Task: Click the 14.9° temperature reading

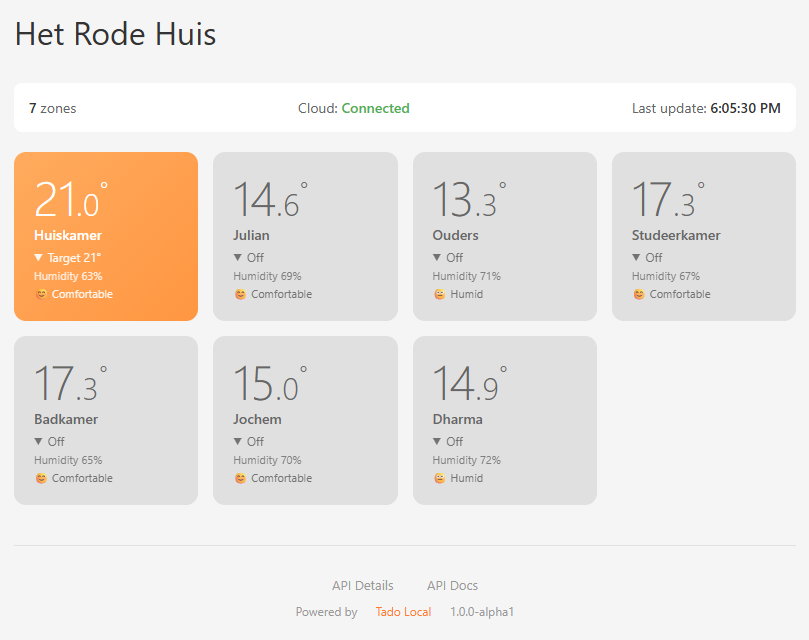Action: click(x=470, y=383)
